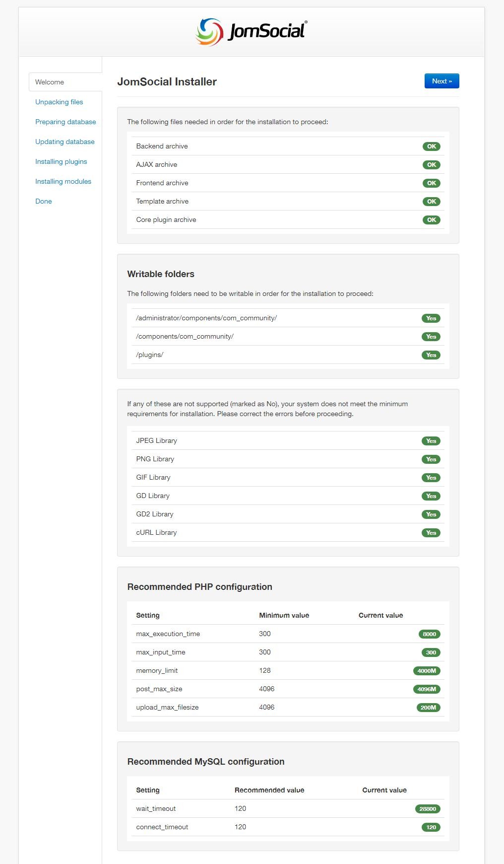Click the Next button
The image size is (504, 864).
tap(441, 81)
